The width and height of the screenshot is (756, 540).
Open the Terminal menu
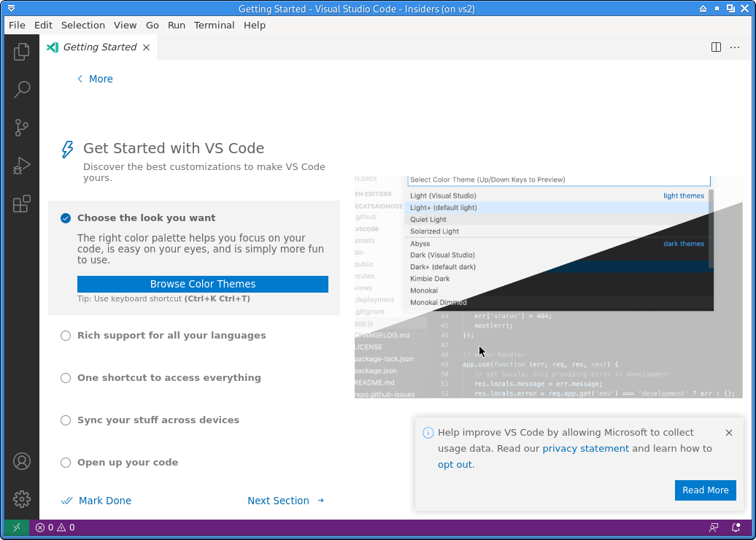point(214,25)
